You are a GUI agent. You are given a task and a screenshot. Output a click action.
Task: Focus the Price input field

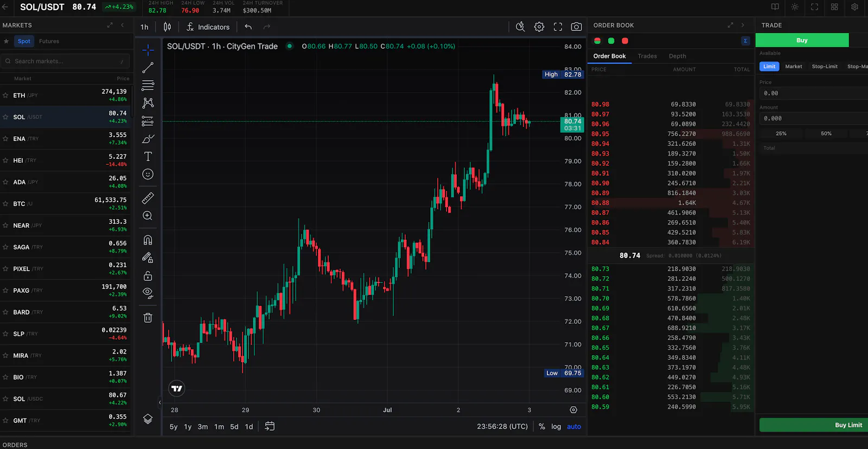point(814,93)
